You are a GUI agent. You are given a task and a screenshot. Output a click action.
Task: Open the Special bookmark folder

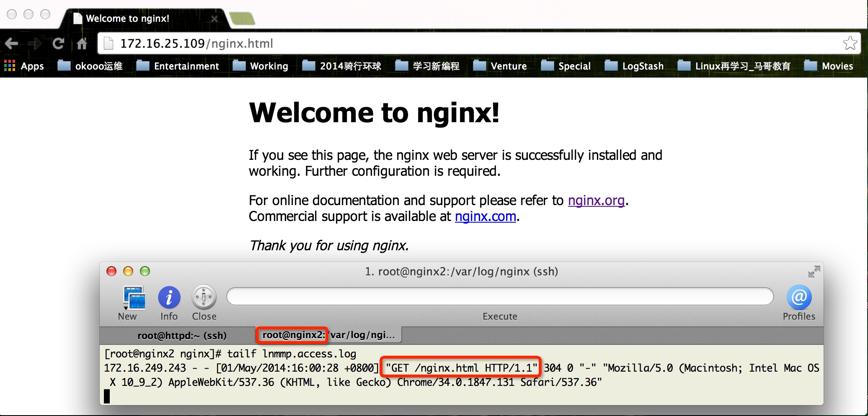click(x=566, y=66)
